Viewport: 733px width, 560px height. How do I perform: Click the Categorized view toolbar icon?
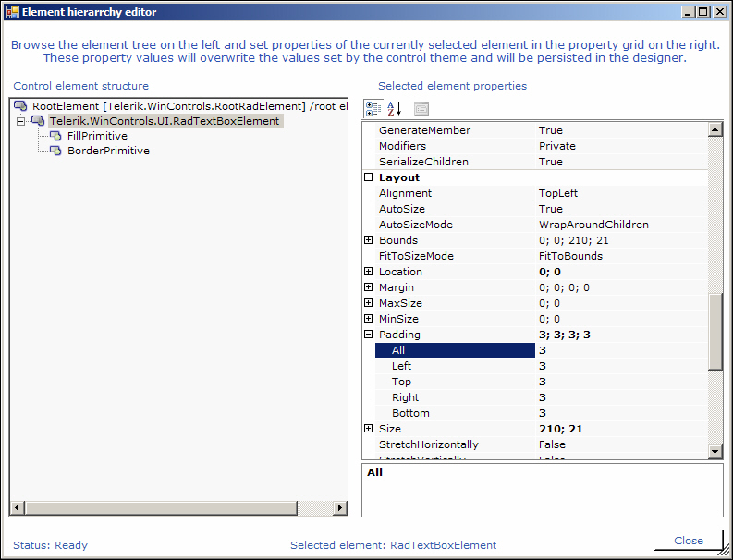coord(373,108)
